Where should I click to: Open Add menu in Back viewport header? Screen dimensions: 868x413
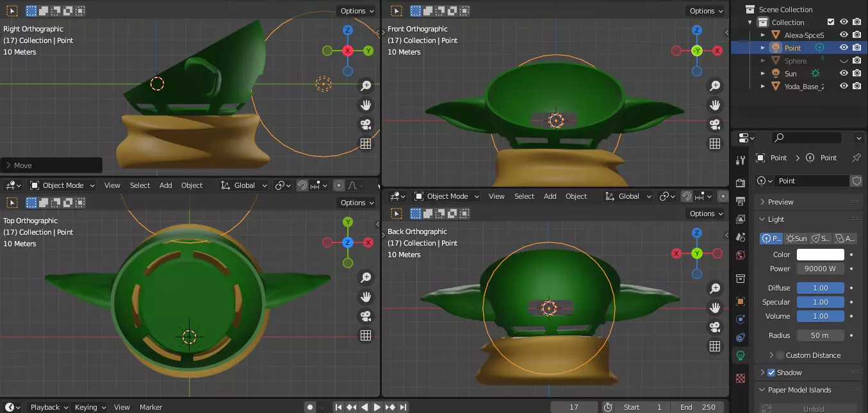point(550,196)
